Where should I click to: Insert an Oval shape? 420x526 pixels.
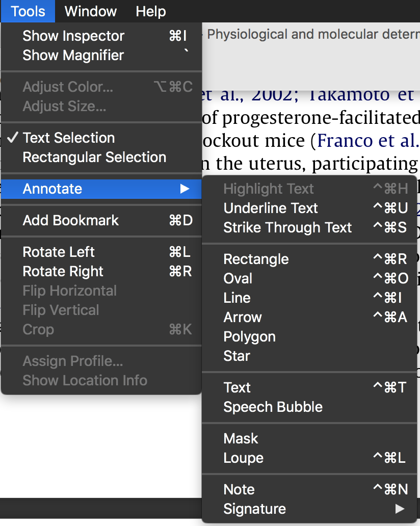[x=238, y=278]
